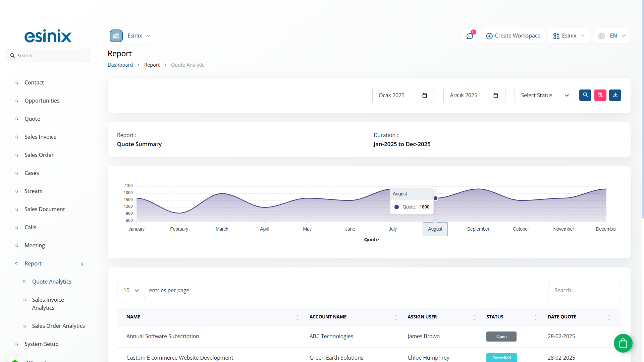
Task: Open System Setup in the sidebar
Action: click(x=41, y=344)
